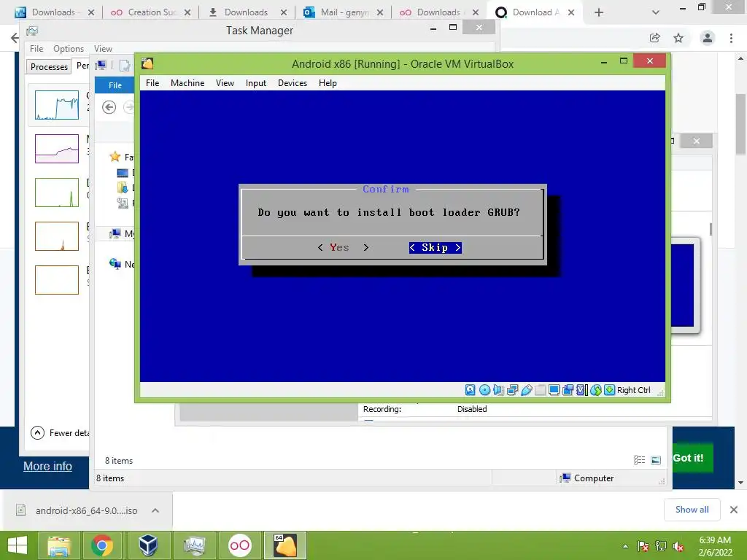The image size is (747, 560).
Task: Open the Chrome profile avatar
Action: tap(708, 38)
